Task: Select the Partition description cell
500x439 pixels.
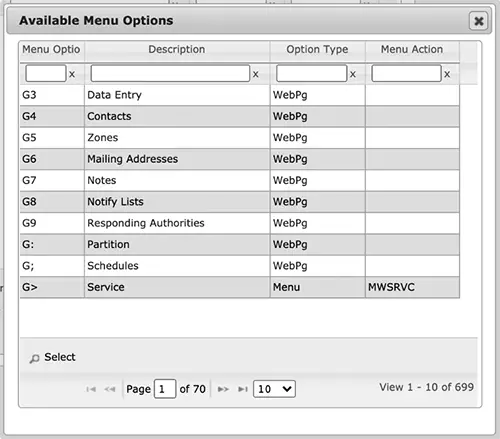Action: click(177, 244)
